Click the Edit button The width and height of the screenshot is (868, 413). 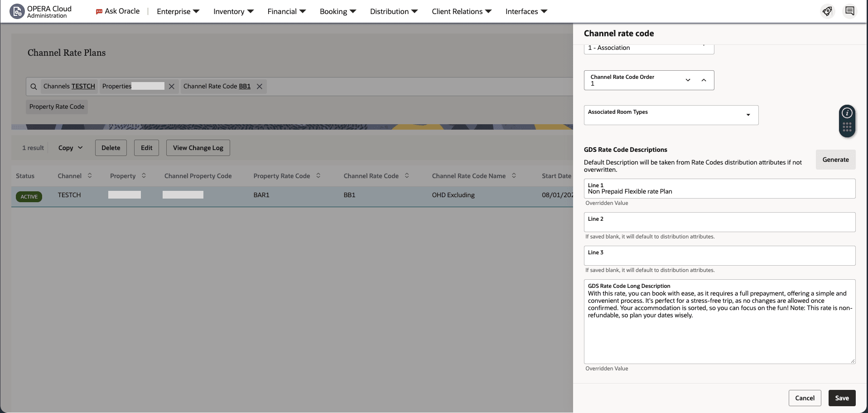(x=146, y=148)
